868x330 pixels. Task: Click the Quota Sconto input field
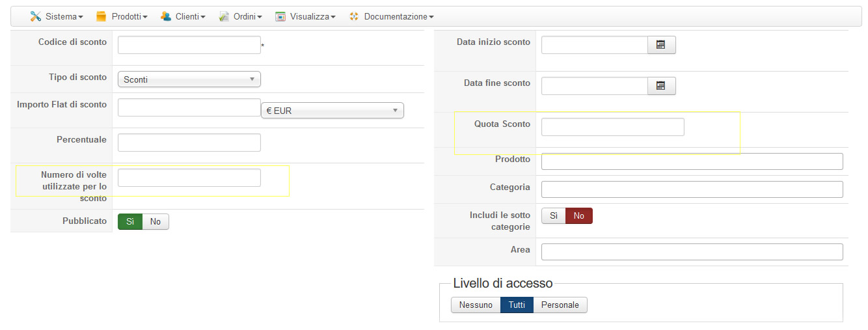(x=612, y=127)
